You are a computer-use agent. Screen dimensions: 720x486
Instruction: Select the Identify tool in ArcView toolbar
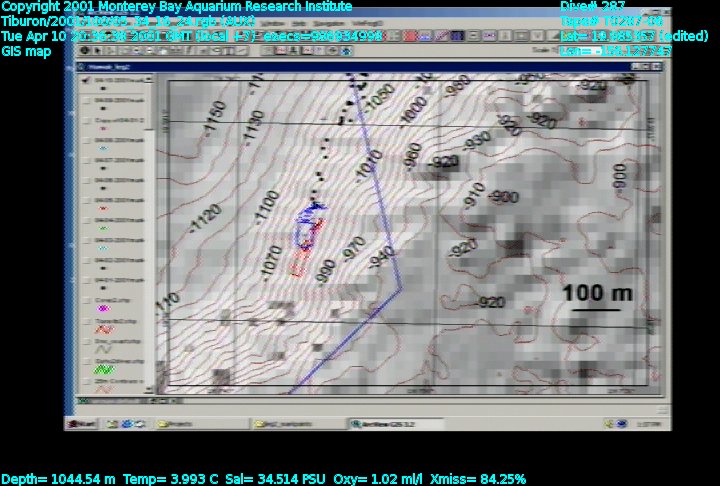tap(85, 51)
